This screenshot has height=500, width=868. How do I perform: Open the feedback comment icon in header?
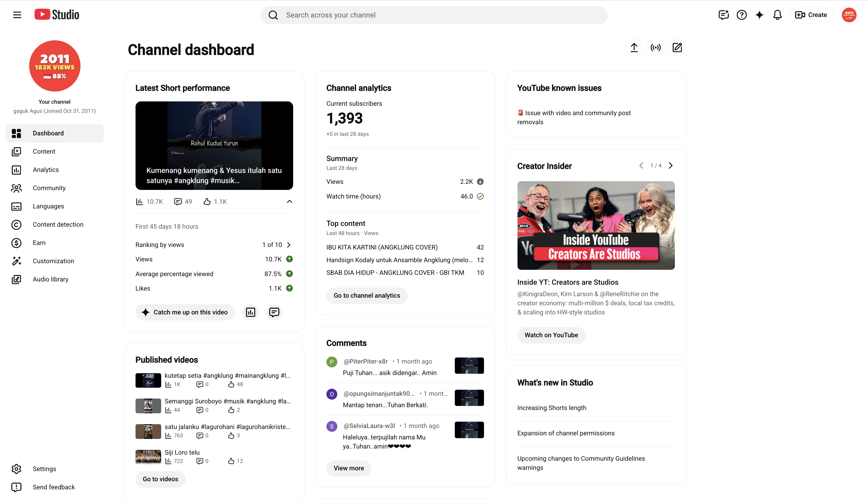(724, 15)
